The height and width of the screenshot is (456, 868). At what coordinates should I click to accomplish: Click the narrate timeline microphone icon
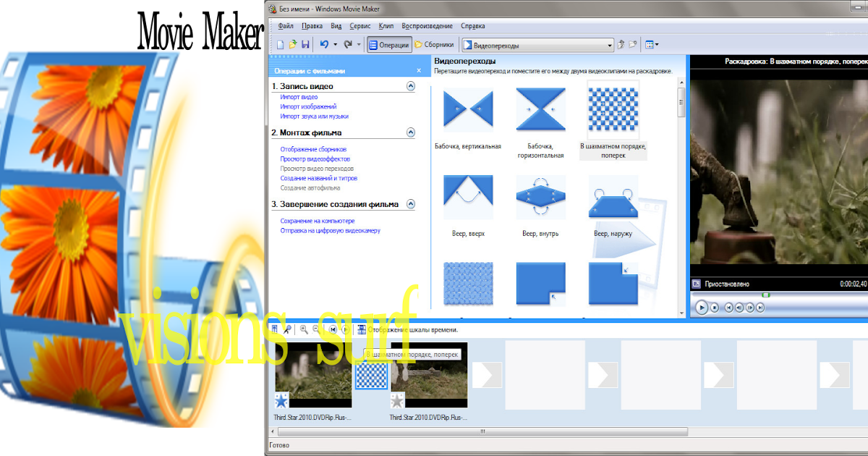tap(287, 329)
